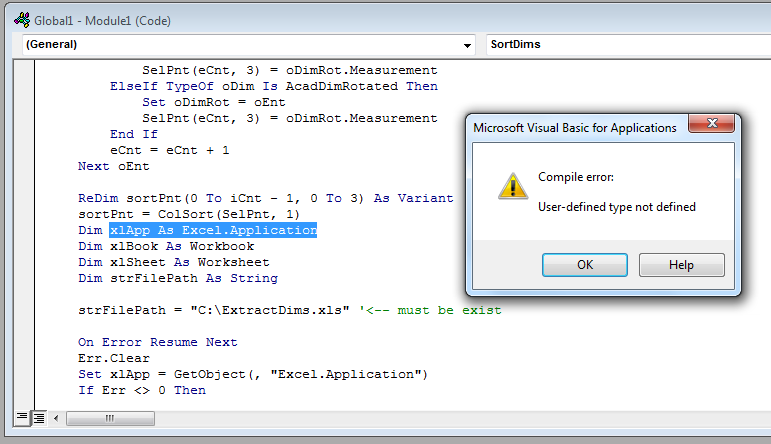Click line Dim xlSheet As Worksheet
The height and width of the screenshot is (444, 771).
click(174, 263)
